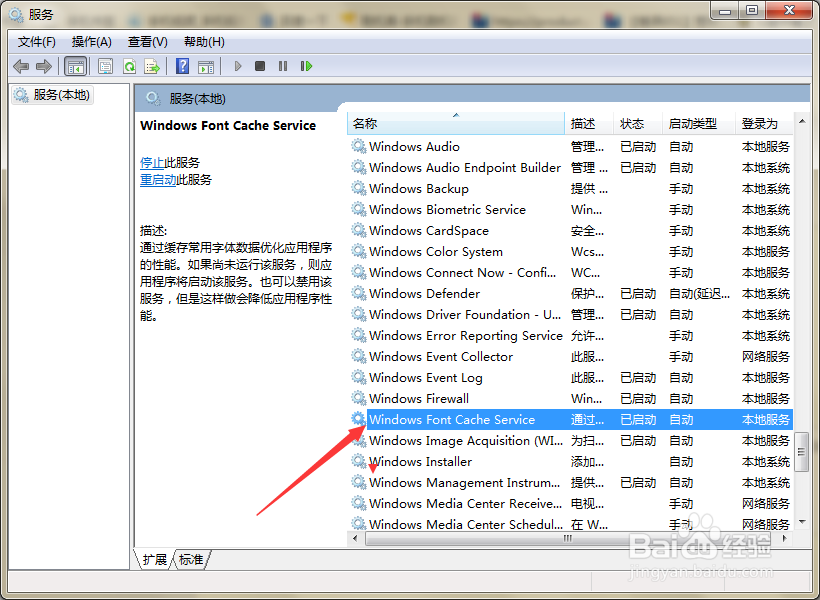This screenshot has width=820, height=600.
Task: Select 服务(本地) in the left tree
Action: tap(52, 95)
